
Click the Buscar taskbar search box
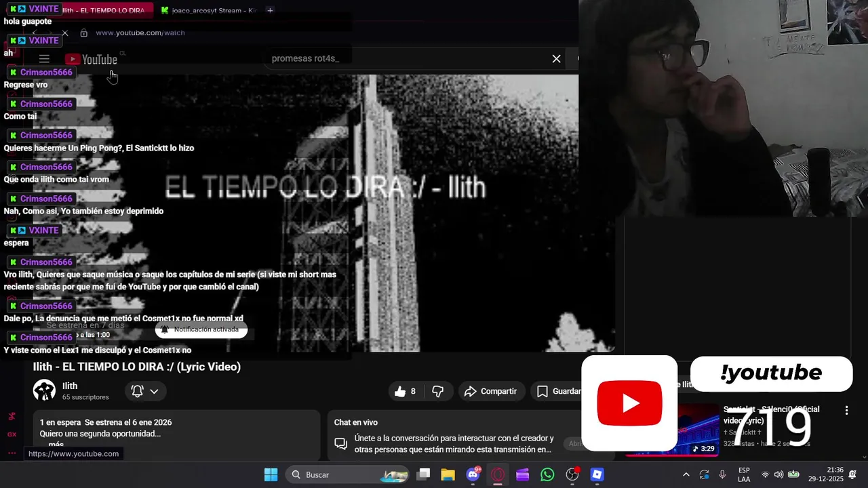(x=348, y=474)
